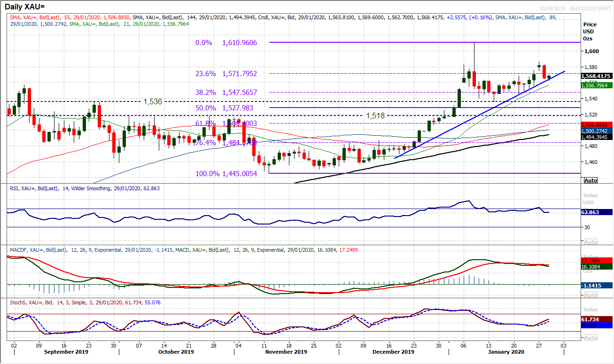The height and width of the screenshot is (364, 614).
Task: Select the 1,536 horizontal level label
Action: 153,101
